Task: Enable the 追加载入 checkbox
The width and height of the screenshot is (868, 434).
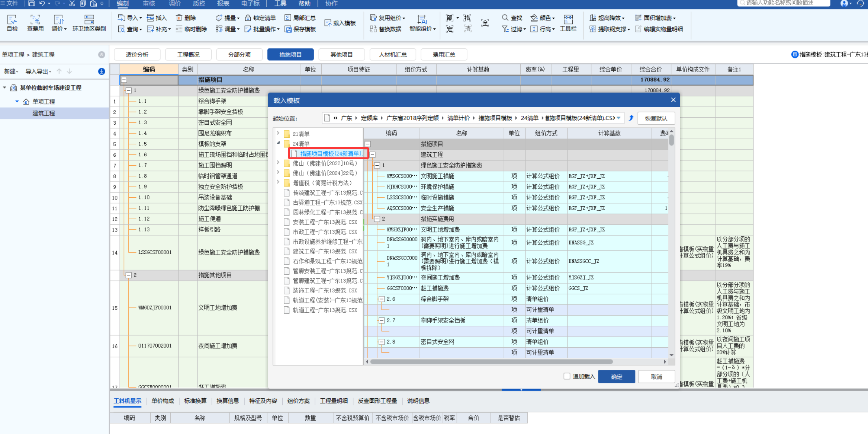Action: (x=567, y=376)
